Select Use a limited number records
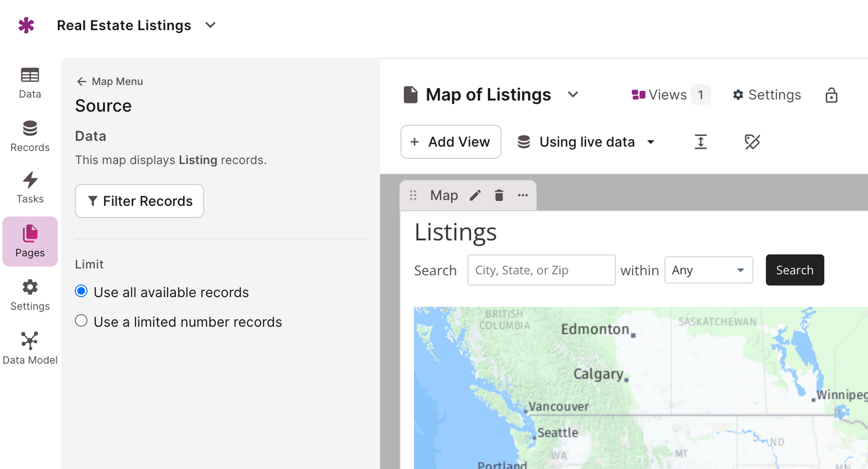Viewport: 868px width, 469px height. 82,321
